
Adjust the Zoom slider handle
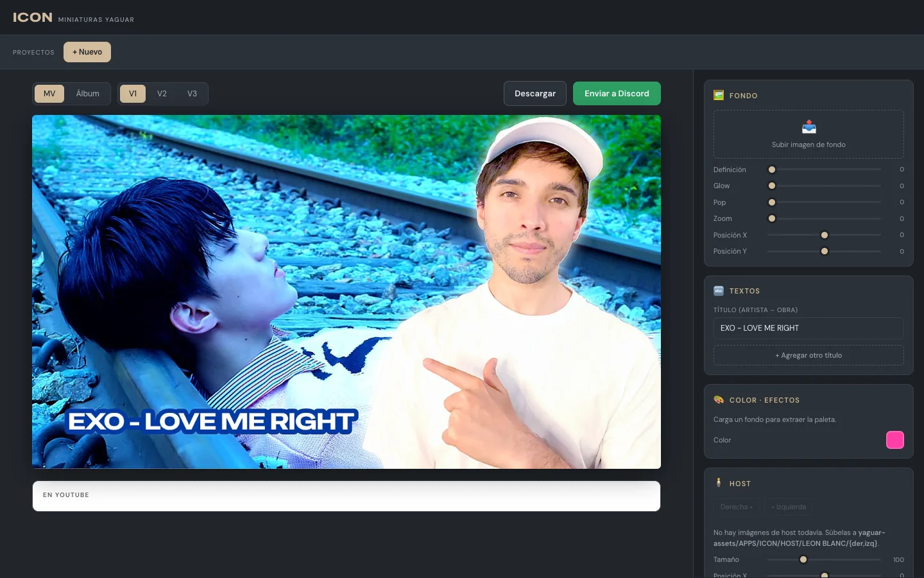click(772, 218)
